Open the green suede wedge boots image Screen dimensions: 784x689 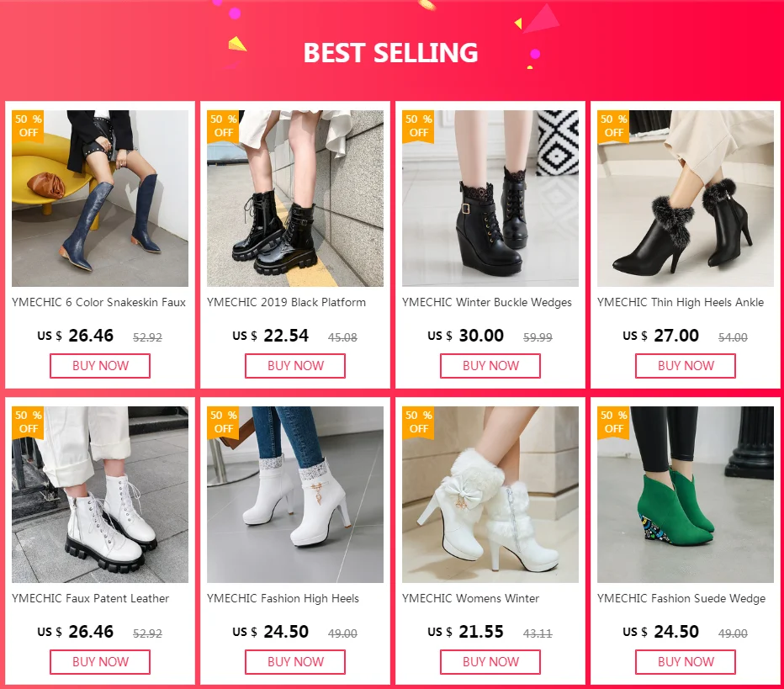click(x=685, y=495)
